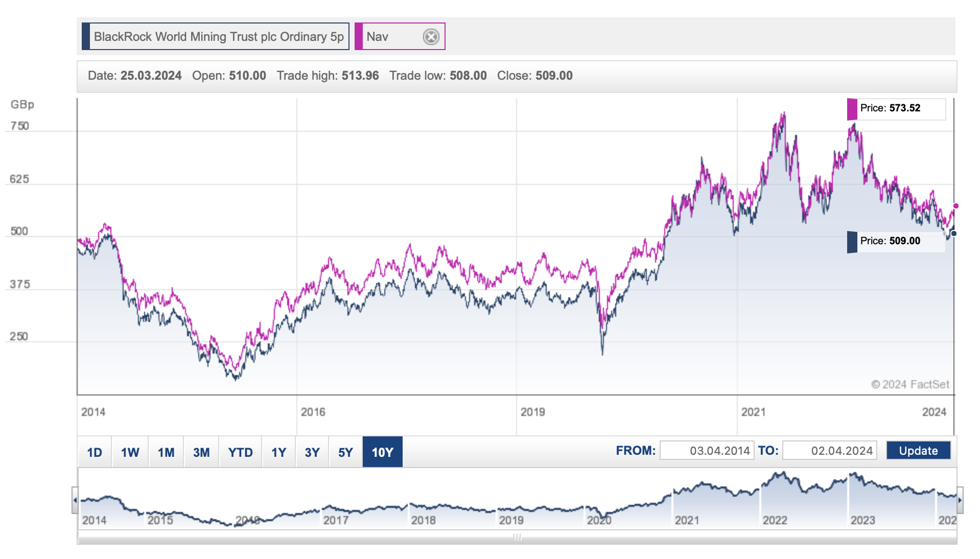The width and height of the screenshot is (980, 559).
Task: Click the TO date field
Action: [x=830, y=451]
